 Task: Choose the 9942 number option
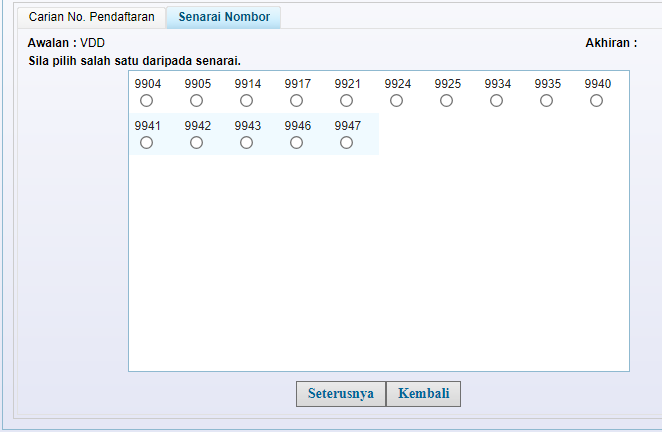(197, 143)
